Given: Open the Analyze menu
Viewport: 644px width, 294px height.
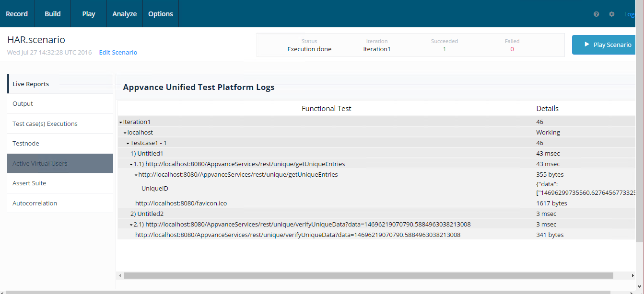Looking at the screenshot, I should pos(125,14).
